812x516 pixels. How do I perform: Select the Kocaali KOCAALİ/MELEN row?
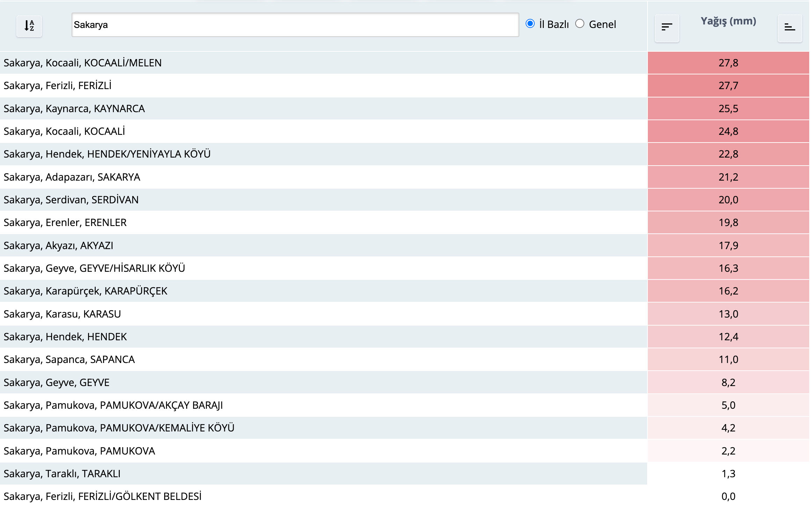(x=82, y=63)
